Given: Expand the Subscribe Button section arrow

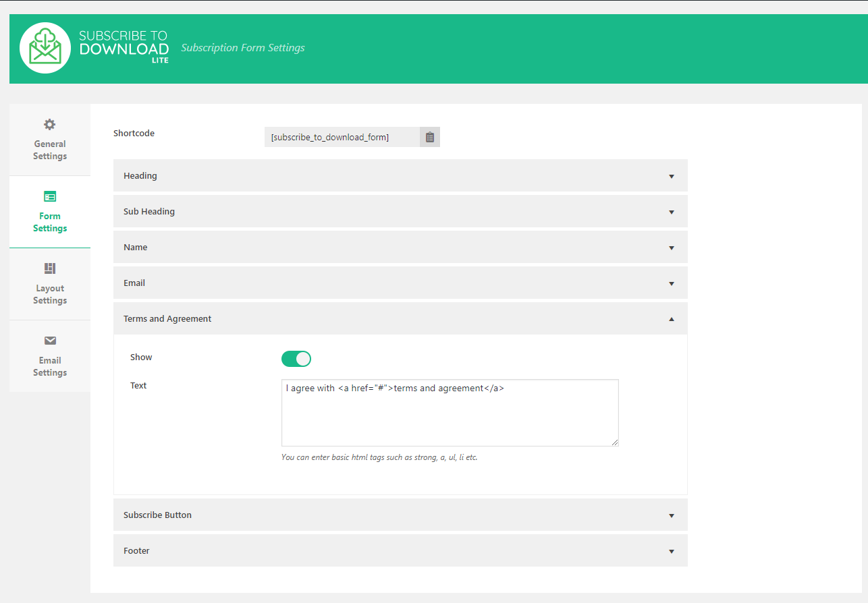Looking at the screenshot, I should point(672,515).
